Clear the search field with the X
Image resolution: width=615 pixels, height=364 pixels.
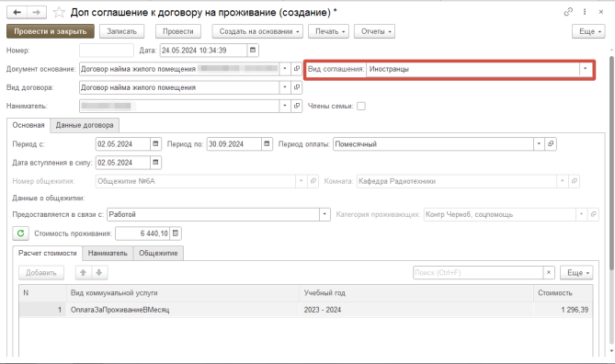pos(549,273)
